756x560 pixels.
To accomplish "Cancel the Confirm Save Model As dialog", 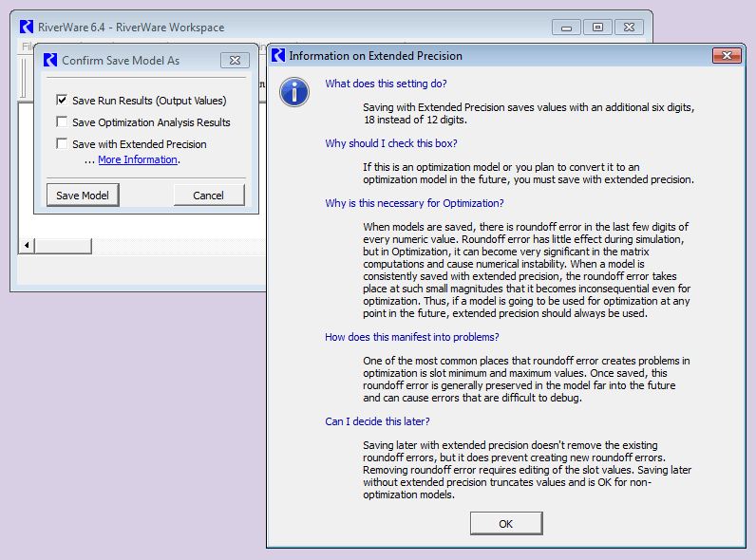I will [209, 196].
